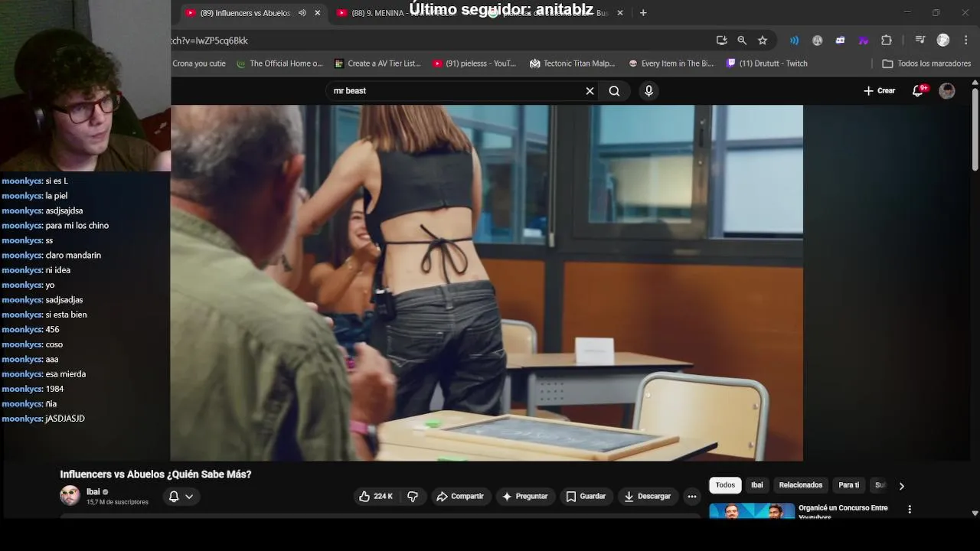Viewport: 980px width, 551px height.
Task: Select the Relacionados filter chip
Action: (801, 485)
